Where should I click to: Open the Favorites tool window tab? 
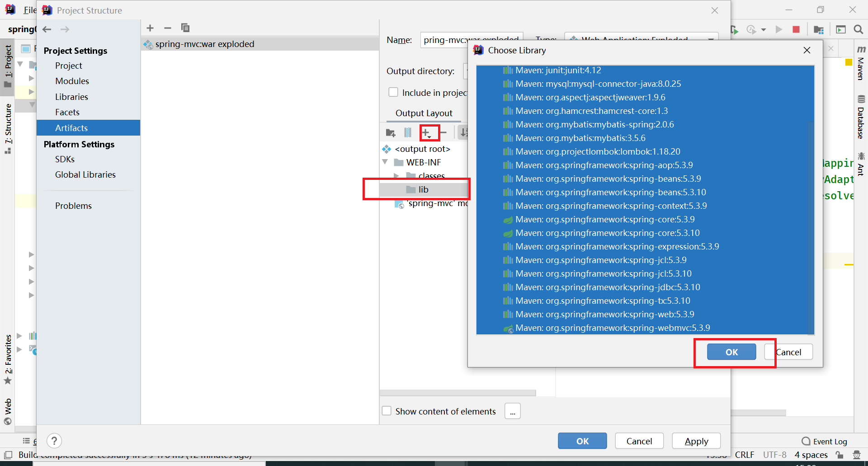[8, 359]
